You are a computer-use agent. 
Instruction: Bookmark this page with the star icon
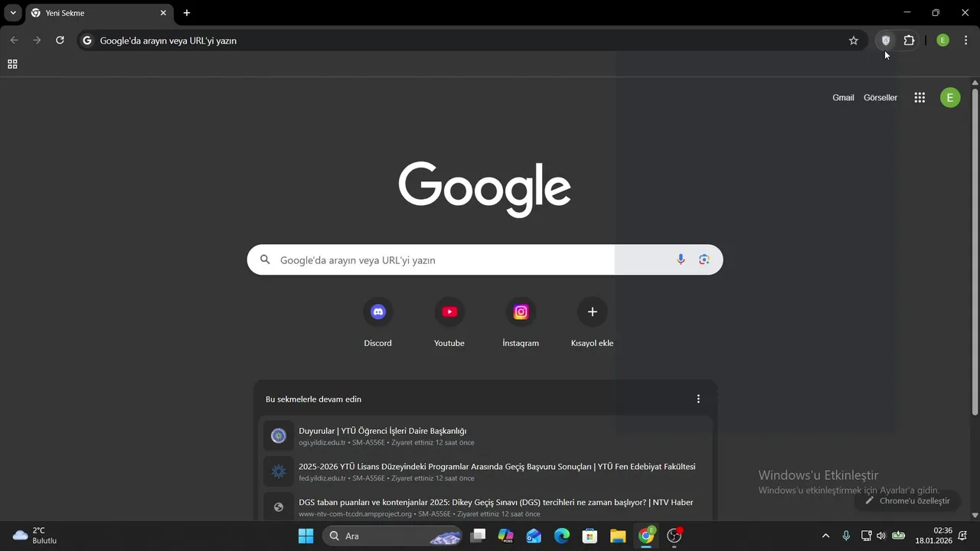pyautogui.click(x=854, y=41)
